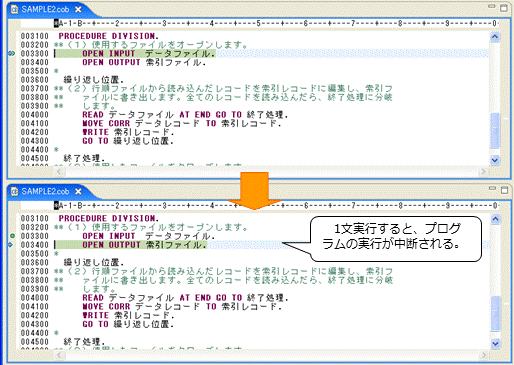Click PROCEDURE DIVISION in the lower editor
Image resolution: width=514 pixels, height=365 pixels.
tap(109, 218)
